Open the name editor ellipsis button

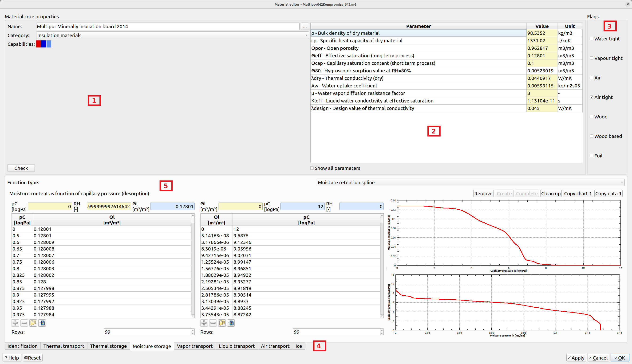click(305, 27)
